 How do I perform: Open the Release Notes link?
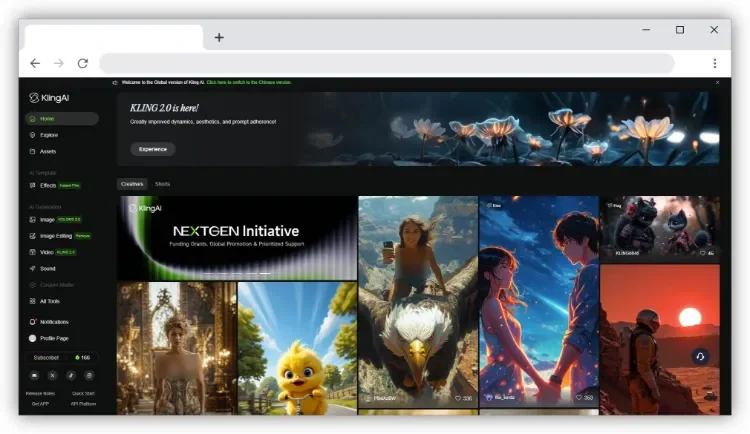point(40,394)
